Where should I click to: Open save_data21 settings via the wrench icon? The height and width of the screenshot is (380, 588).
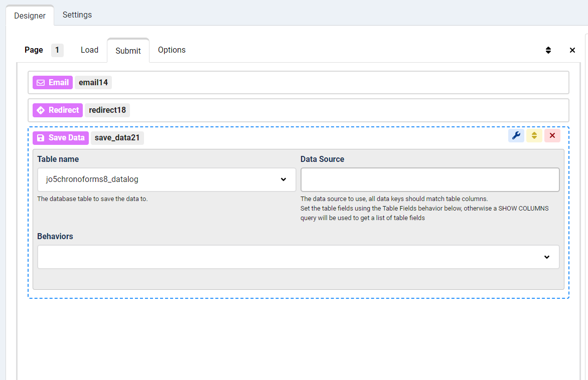point(516,135)
